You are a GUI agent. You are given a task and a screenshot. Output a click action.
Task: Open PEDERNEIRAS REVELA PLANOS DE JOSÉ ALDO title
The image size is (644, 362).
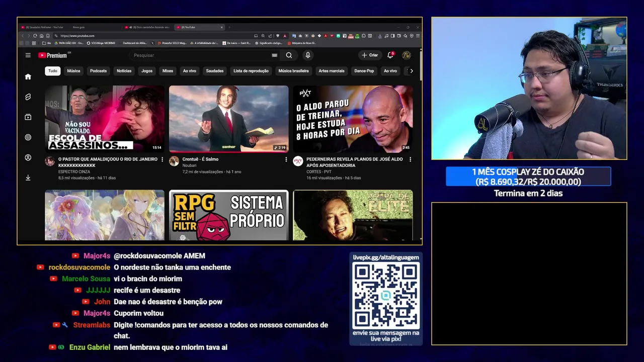tap(355, 162)
